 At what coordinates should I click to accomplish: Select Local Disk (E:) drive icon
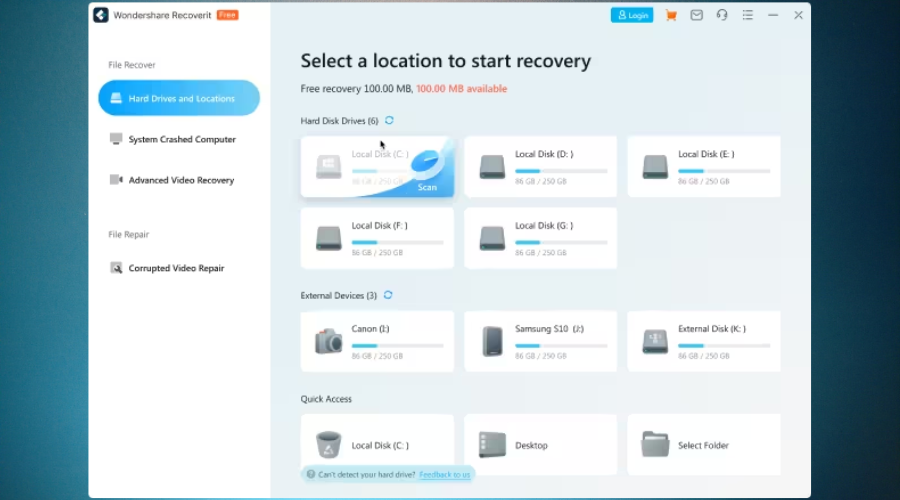[655, 167]
